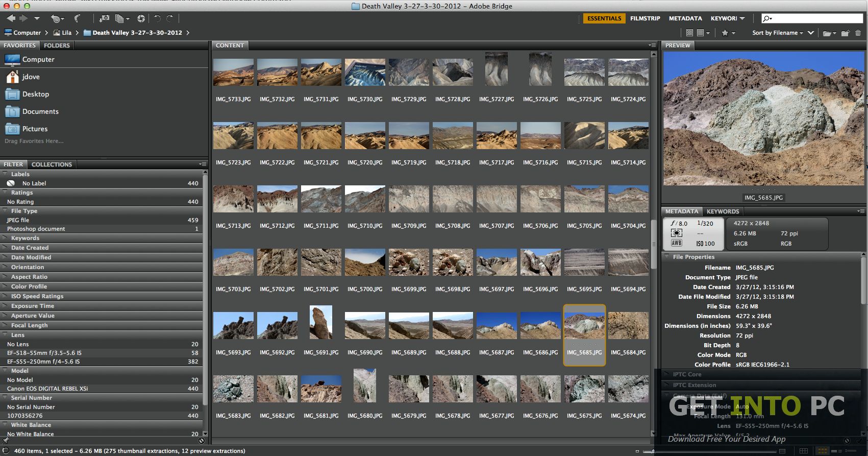Click the search magnifier icon
The width and height of the screenshot is (868, 456).
(767, 18)
